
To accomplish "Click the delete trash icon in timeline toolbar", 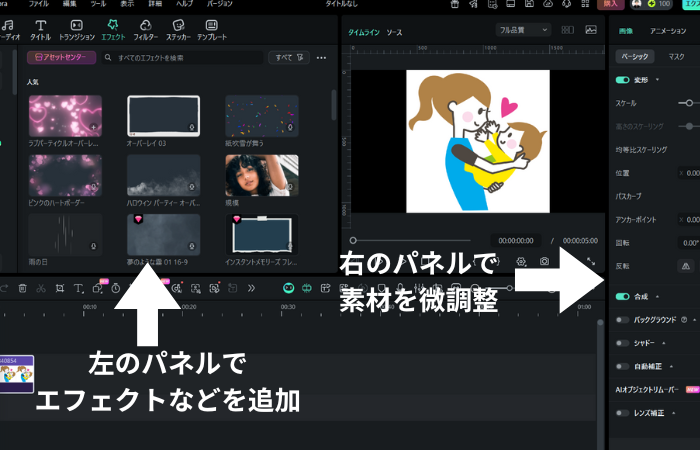I will point(22,288).
